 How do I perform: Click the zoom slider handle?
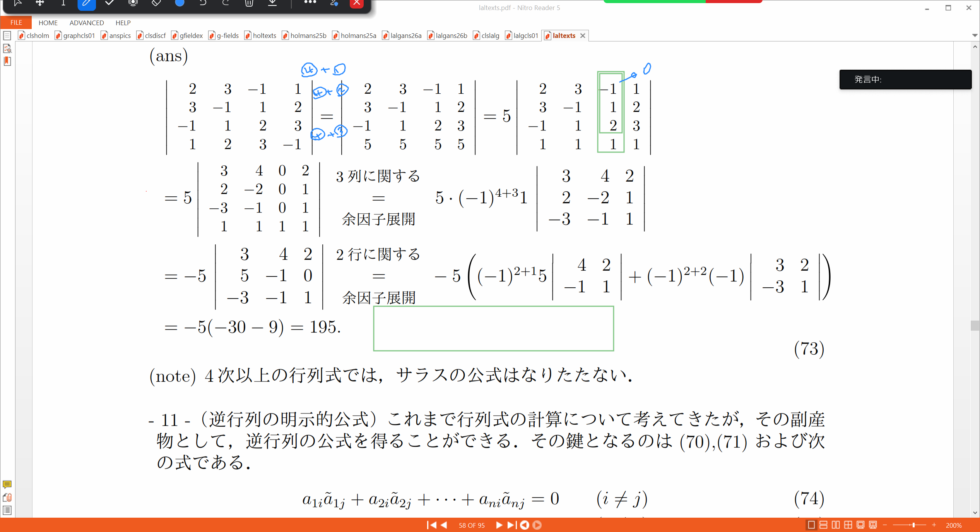pyautogui.click(x=913, y=525)
